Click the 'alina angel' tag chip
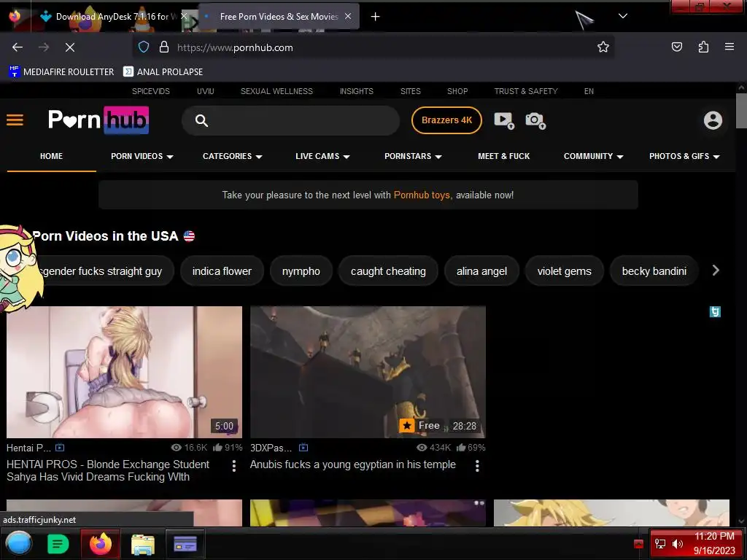The width and height of the screenshot is (747, 560). click(481, 271)
